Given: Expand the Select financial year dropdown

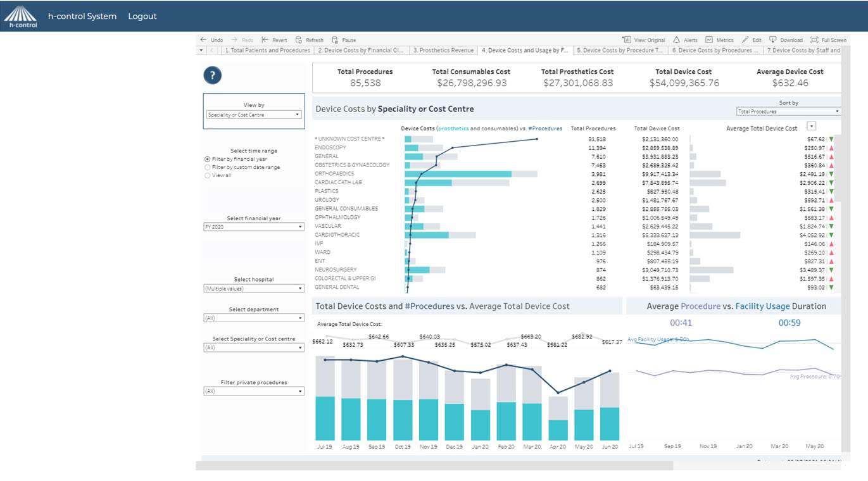Looking at the screenshot, I should click(254, 227).
